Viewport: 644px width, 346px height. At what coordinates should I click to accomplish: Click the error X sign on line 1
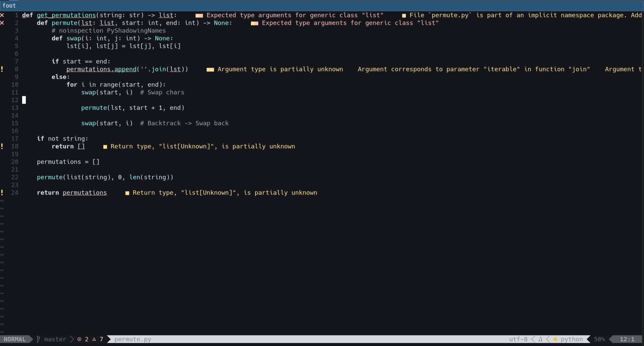[x=2, y=15]
